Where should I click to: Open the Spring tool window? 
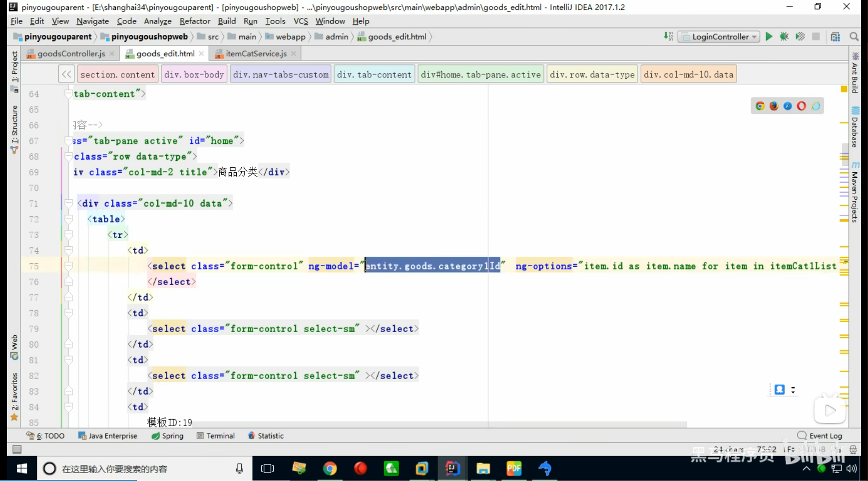(167, 436)
